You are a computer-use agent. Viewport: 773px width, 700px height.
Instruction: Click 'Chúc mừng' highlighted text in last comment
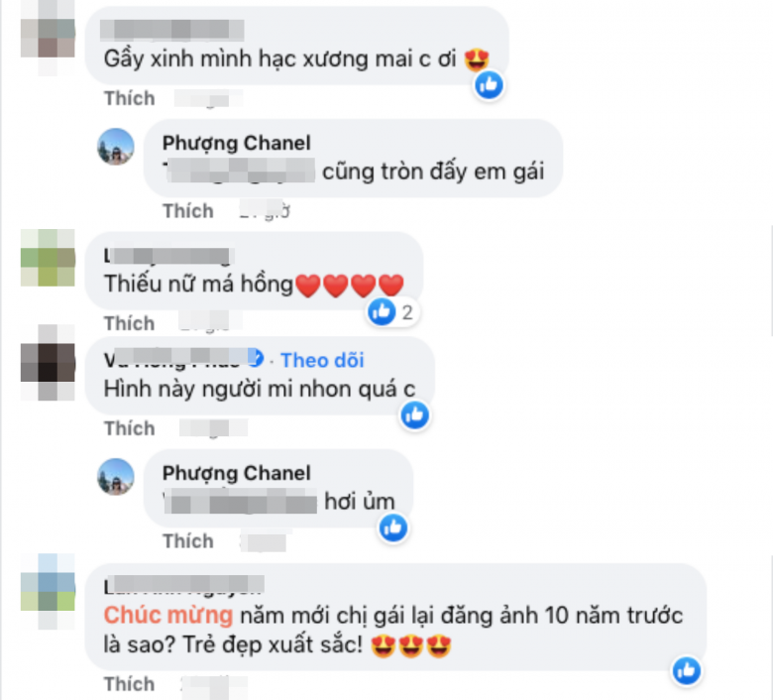point(168,616)
